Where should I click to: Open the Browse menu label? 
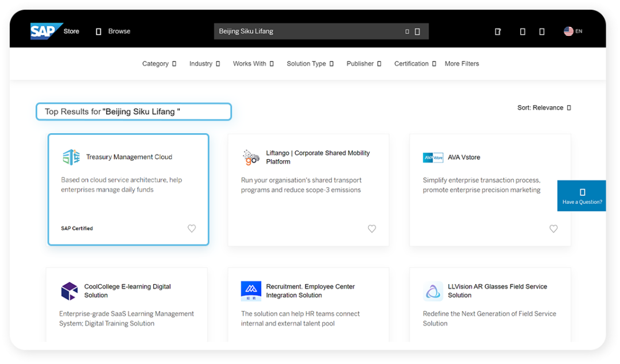point(119,31)
